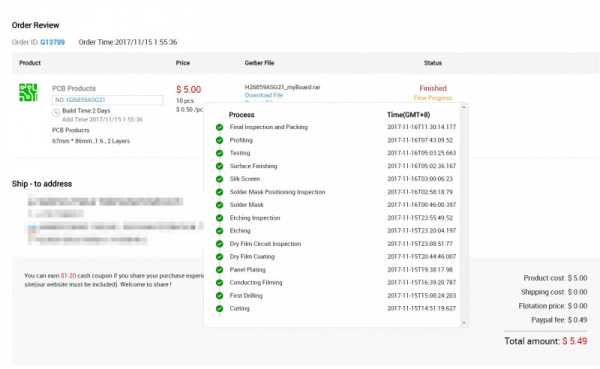
Task: Click the Etching step green check icon
Action: 219,231
